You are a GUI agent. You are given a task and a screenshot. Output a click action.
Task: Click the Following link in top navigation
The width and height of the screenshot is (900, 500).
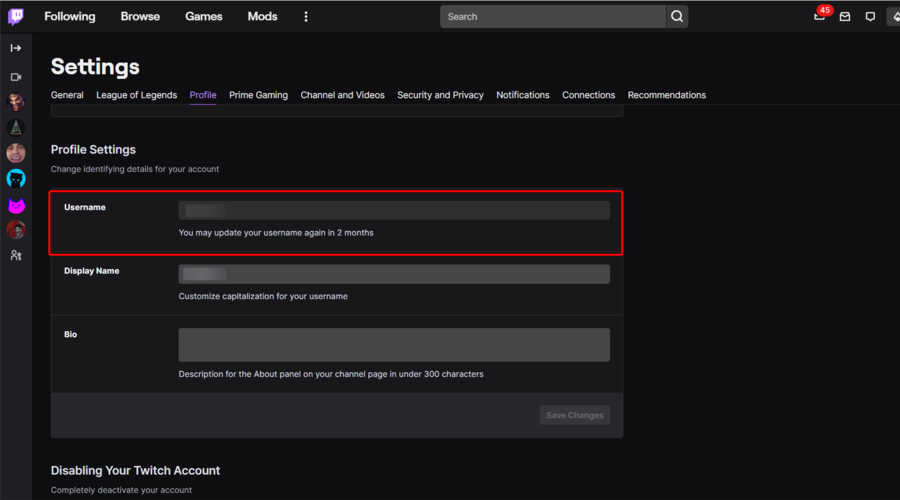point(70,16)
